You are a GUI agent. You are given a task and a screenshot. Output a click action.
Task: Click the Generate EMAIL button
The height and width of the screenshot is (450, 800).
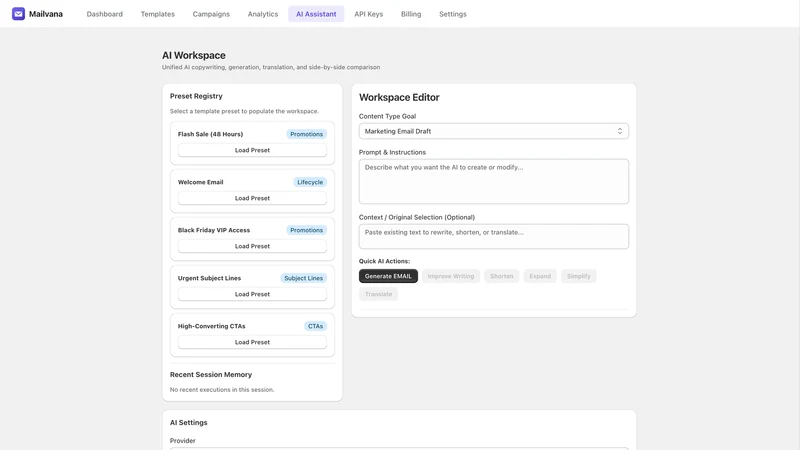pos(388,276)
